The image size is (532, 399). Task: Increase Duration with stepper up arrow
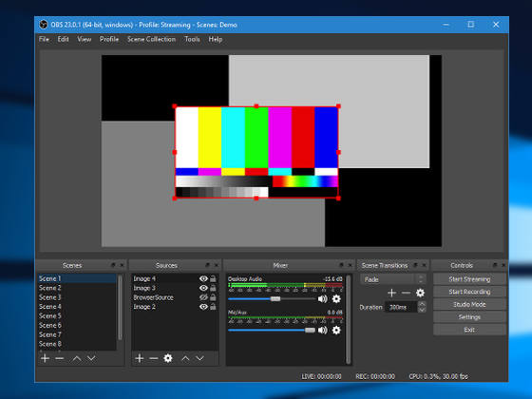tap(422, 304)
